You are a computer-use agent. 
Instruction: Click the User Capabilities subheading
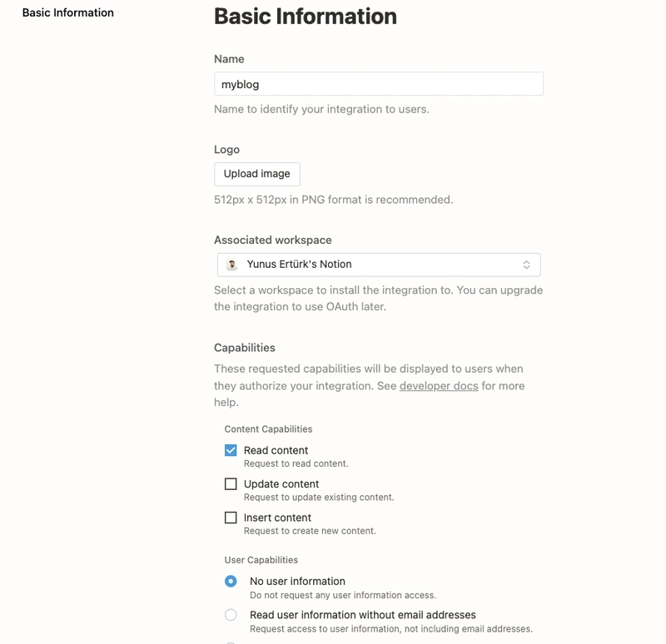261,560
